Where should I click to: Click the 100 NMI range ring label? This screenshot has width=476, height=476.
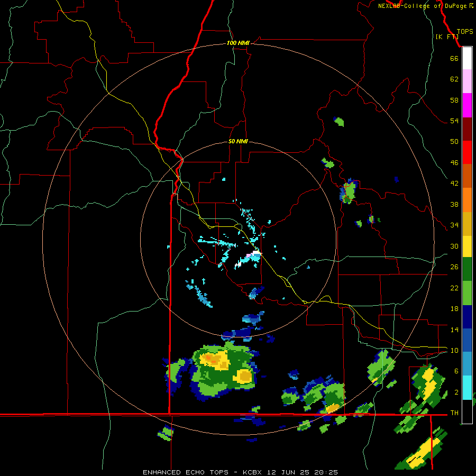(238, 43)
